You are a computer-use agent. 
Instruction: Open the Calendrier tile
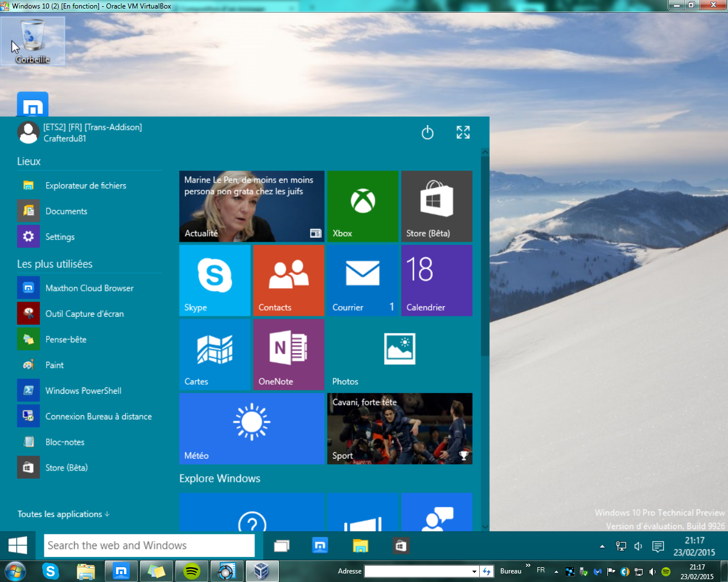[x=437, y=280]
